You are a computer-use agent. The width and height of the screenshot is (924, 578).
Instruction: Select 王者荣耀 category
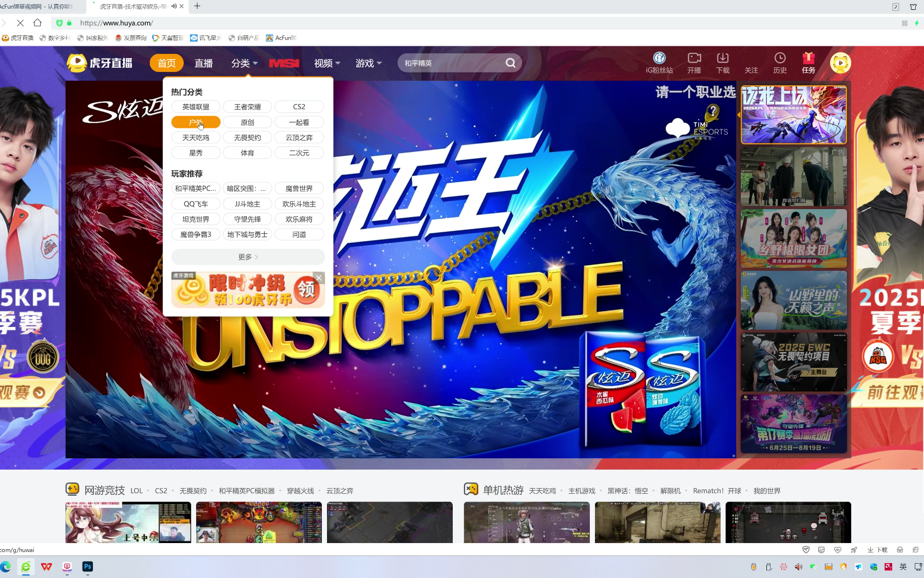coord(247,107)
